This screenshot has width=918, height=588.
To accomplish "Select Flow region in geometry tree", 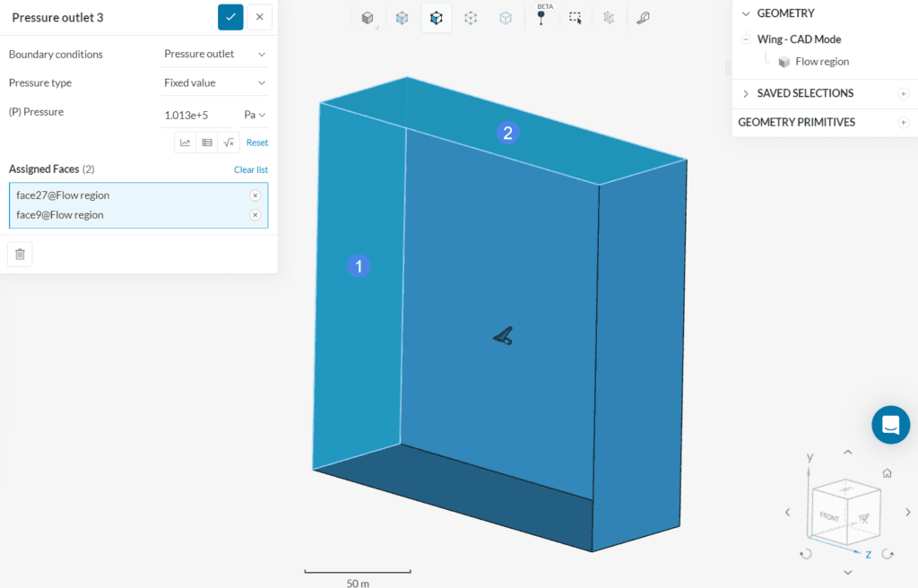I will click(x=821, y=62).
